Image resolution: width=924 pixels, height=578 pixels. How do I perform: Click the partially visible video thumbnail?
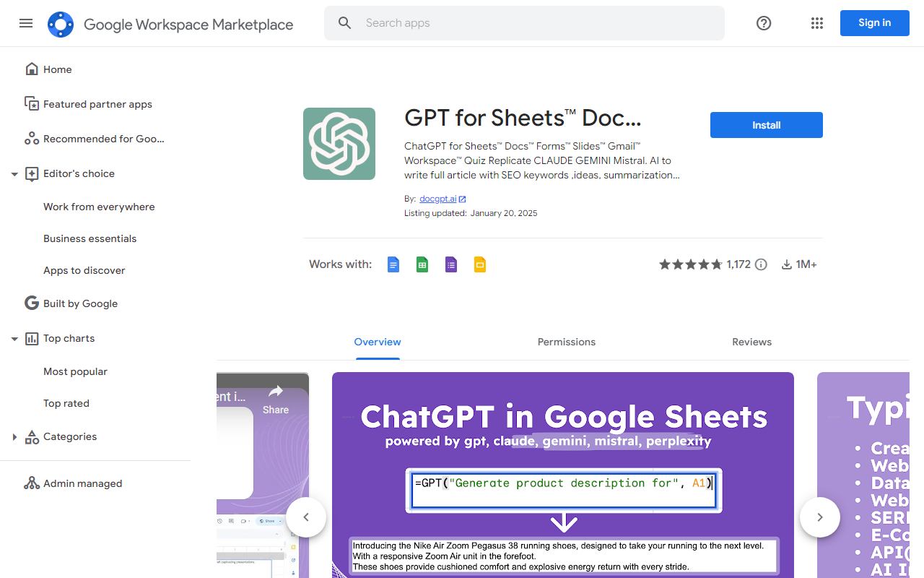point(263,475)
